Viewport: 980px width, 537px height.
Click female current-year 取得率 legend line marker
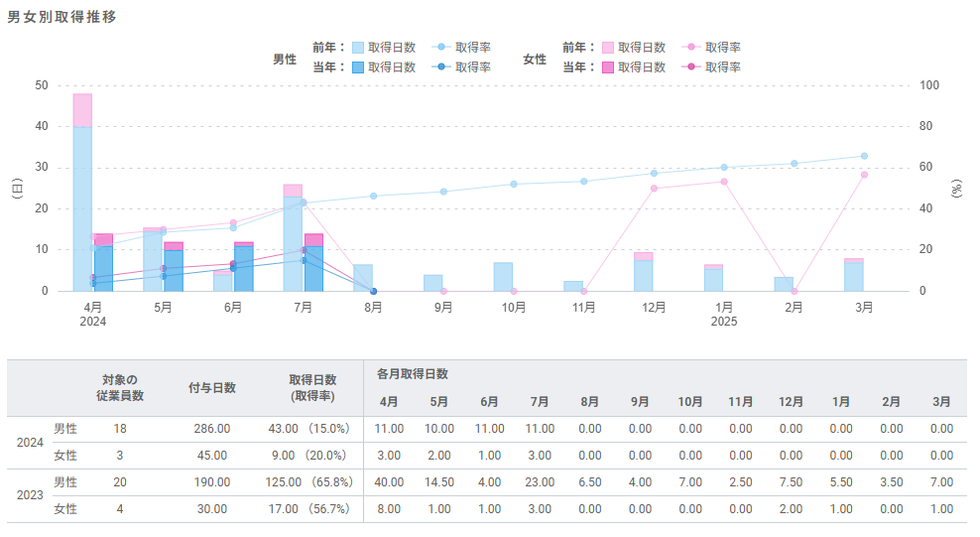[x=690, y=67]
